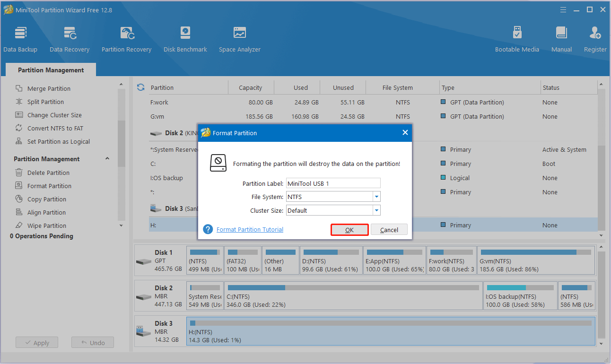Click the sidebar scroll-down arrow
611x364 pixels.
[x=122, y=225]
